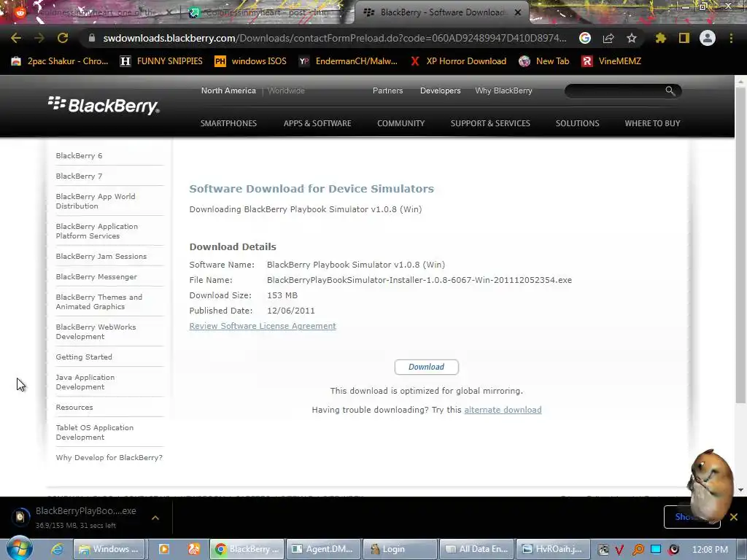Click the Why BlackBerry header link
This screenshot has width=747, height=560.
[x=503, y=90]
